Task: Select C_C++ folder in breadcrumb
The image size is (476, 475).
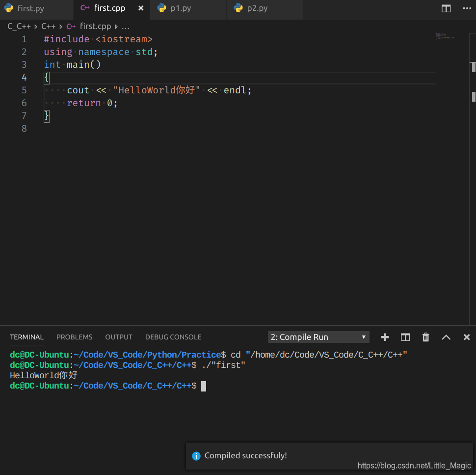Action: (19, 27)
